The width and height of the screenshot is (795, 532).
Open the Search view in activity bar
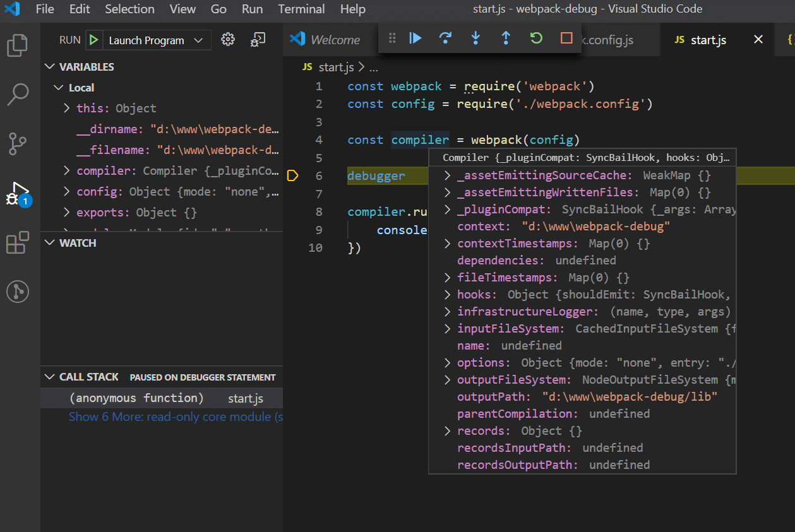pyautogui.click(x=18, y=95)
